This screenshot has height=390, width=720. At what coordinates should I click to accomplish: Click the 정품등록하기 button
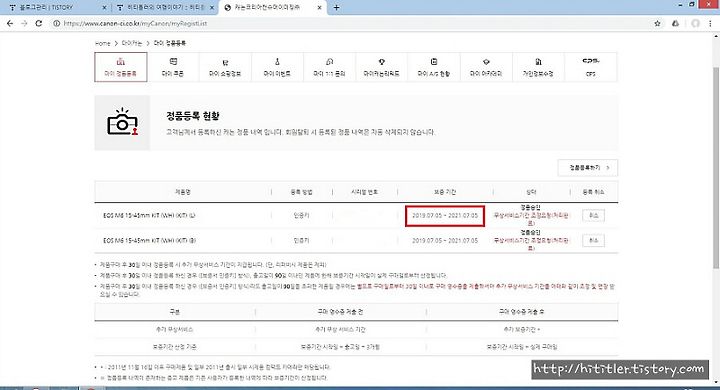pyautogui.click(x=588, y=168)
